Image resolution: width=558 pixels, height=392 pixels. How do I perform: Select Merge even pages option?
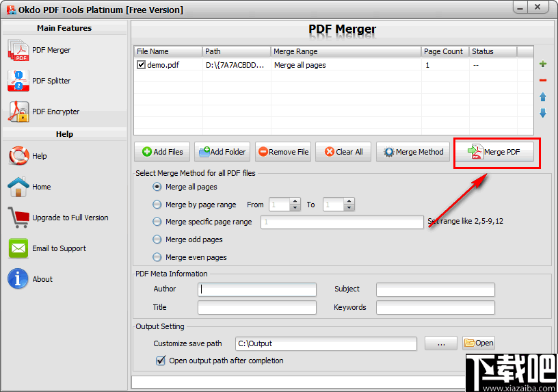157,257
